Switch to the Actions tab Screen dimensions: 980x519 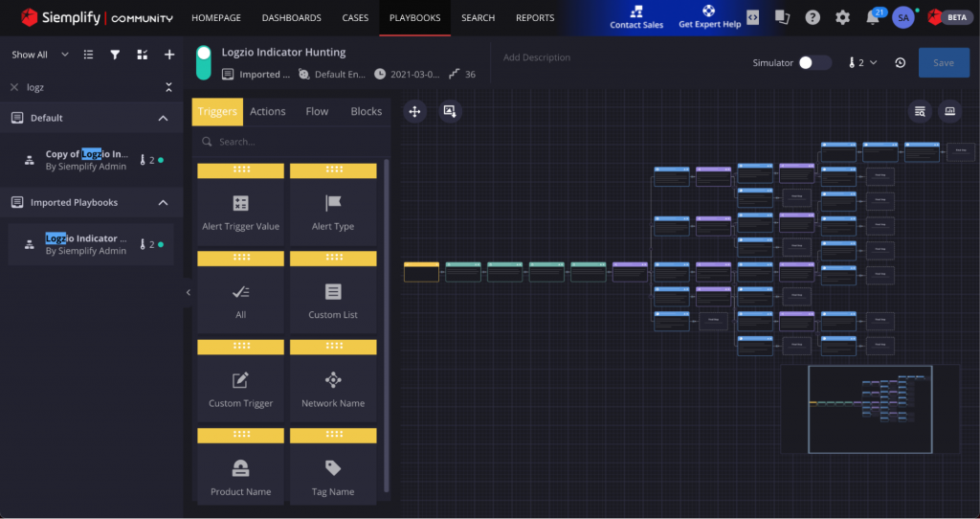[x=268, y=111]
